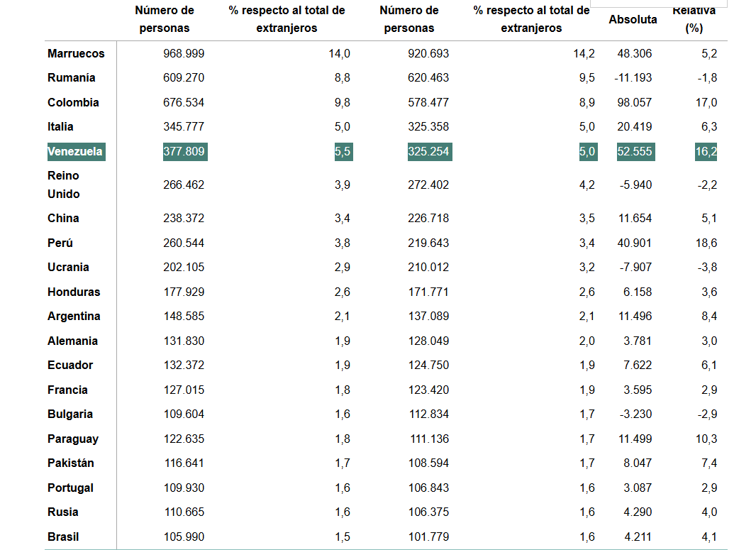
Task: Click Colombia's absolute change 98.057
Action: 635,103
